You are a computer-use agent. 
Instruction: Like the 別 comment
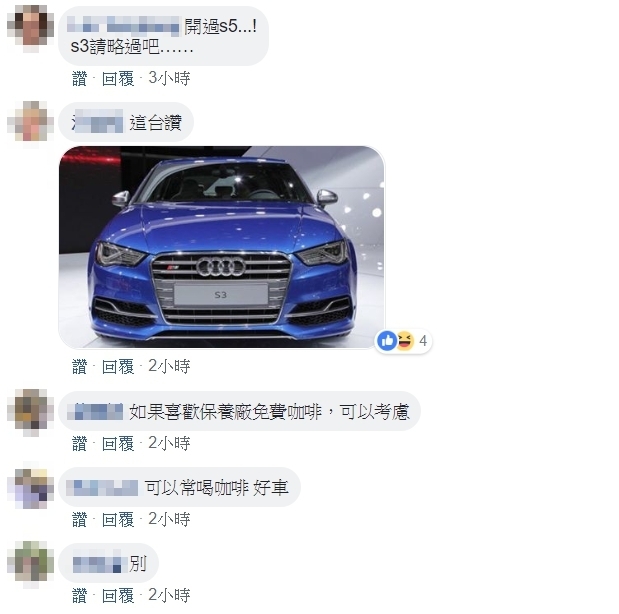click(79, 595)
